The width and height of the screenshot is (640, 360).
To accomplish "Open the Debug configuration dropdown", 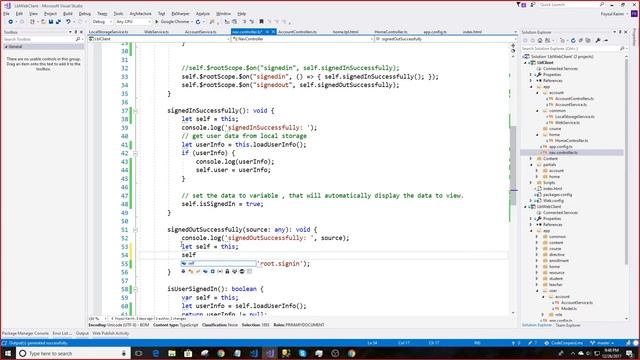I will (102, 22).
